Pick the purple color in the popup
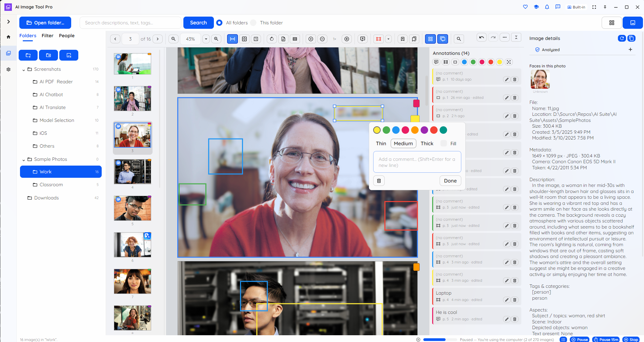This screenshot has height=342, width=644. [x=424, y=130]
